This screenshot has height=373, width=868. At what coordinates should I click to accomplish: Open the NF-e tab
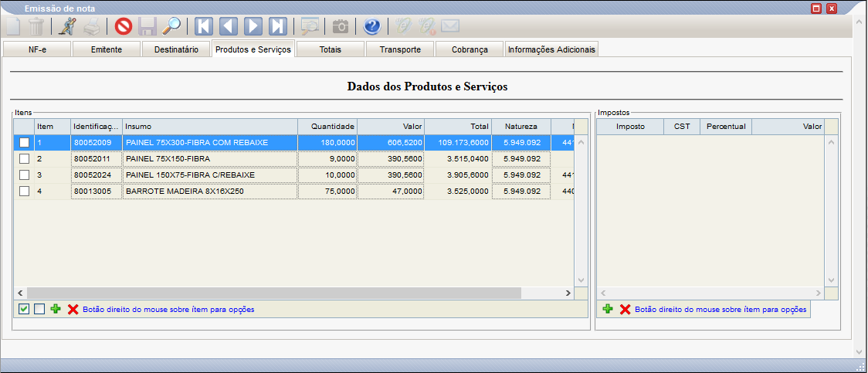click(x=37, y=49)
